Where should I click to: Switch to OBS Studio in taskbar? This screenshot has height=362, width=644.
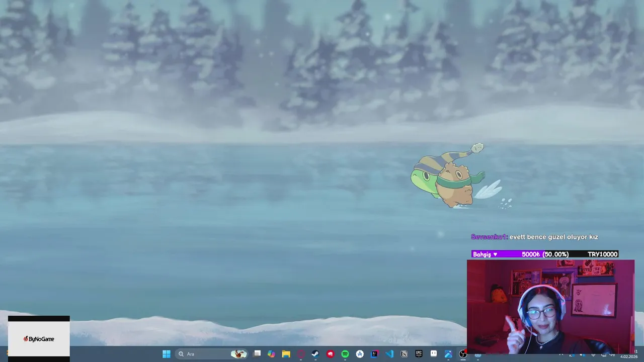pos(463,354)
